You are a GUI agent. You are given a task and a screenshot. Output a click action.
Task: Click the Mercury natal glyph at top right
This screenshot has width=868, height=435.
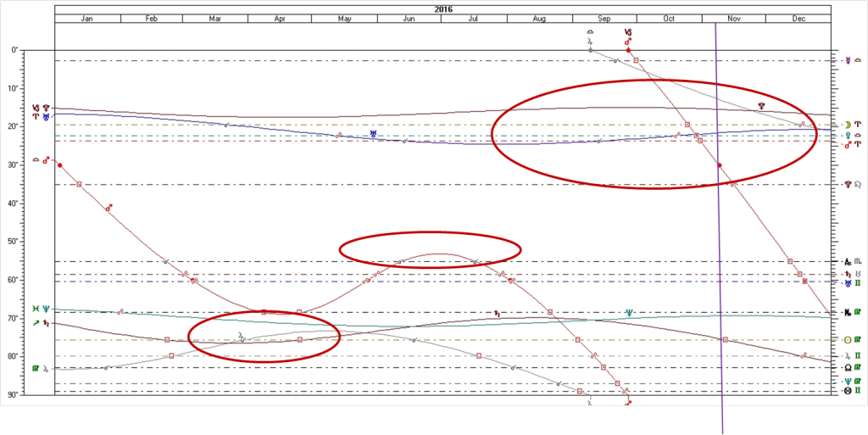coord(845,60)
